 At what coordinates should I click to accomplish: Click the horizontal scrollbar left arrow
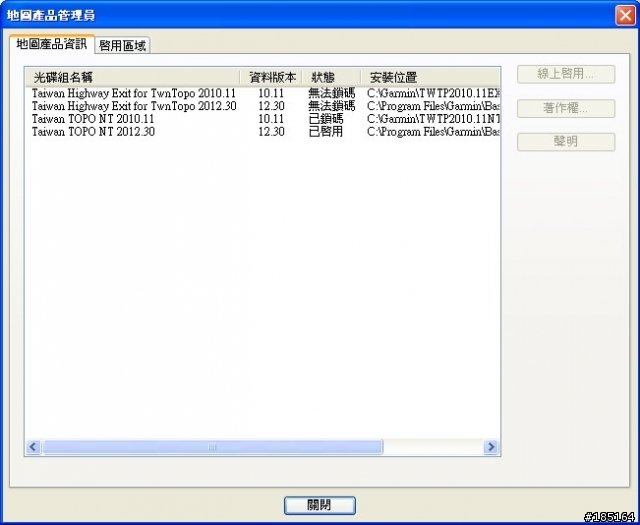click(x=33, y=447)
